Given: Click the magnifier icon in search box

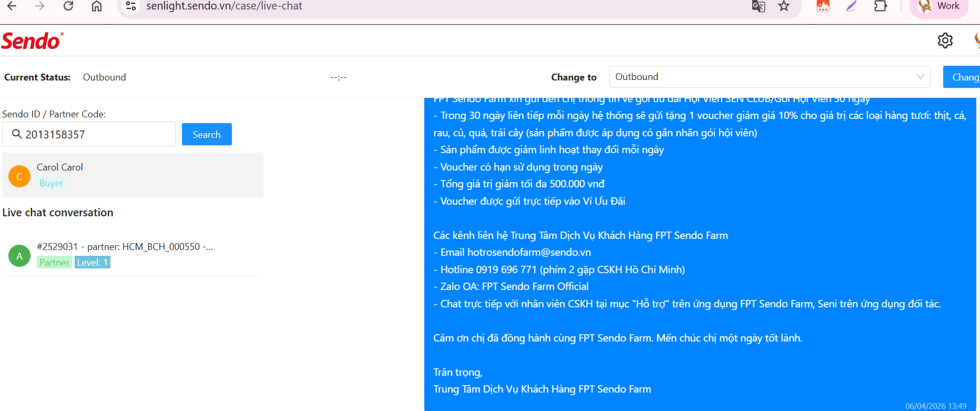Looking at the screenshot, I should click(x=17, y=134).
